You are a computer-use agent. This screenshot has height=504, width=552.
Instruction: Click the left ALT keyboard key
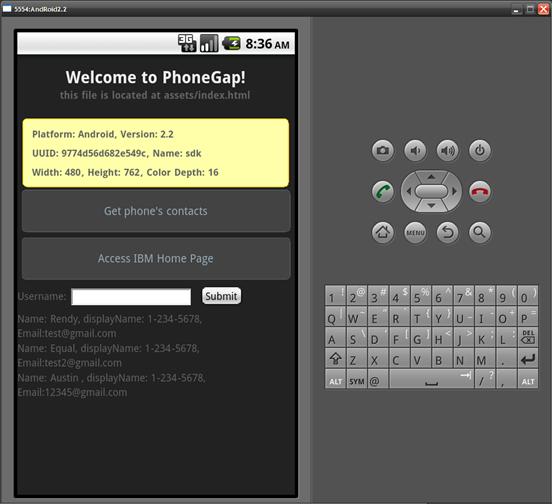pos(335,379)
